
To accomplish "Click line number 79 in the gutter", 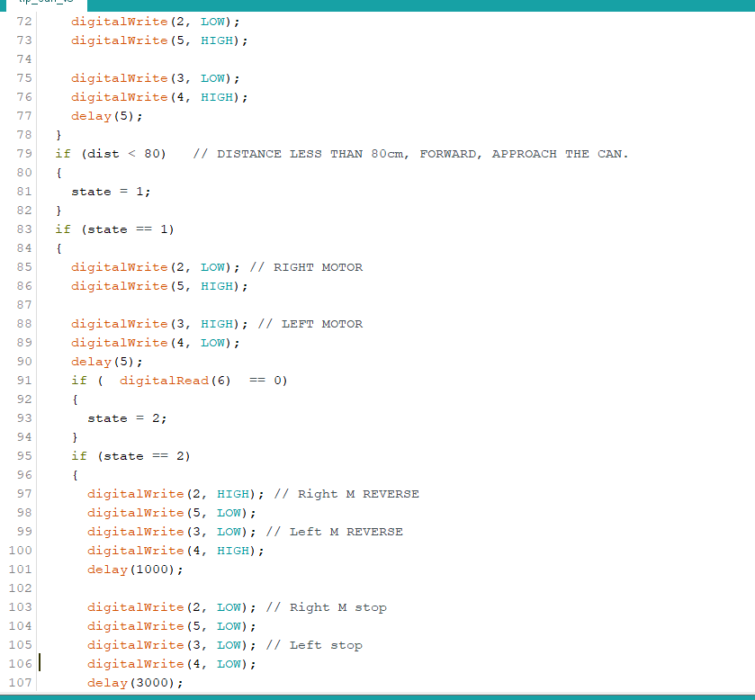I will [24, 154].
